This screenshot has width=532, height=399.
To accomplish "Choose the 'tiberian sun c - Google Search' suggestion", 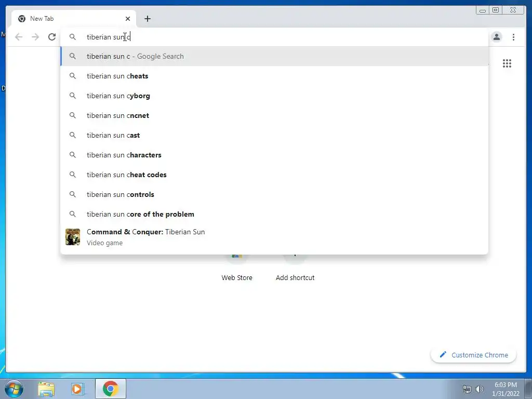I will [274, 56].
